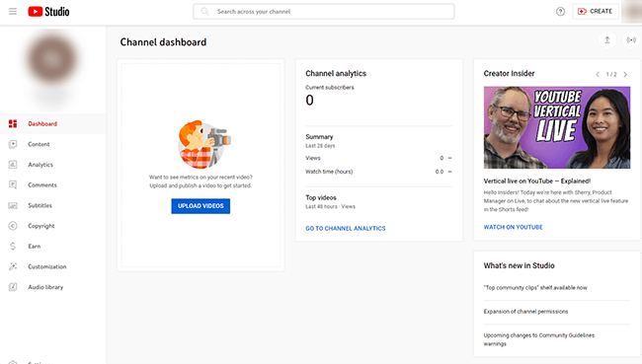Show previous Creator Insider card
The width and height of the screenshot is (642, 364).
click(x=598, y=74)
